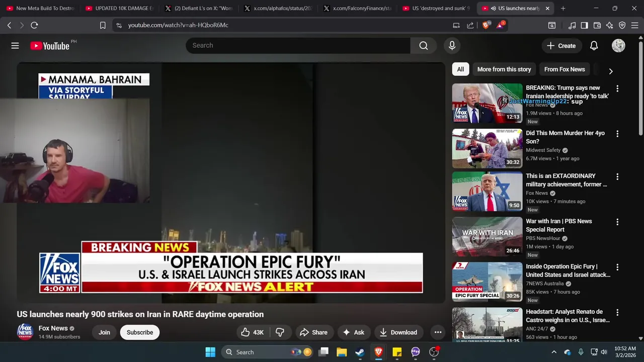644x362 pixels.
Task: Open a new browser tab
Action: [563, 8]
